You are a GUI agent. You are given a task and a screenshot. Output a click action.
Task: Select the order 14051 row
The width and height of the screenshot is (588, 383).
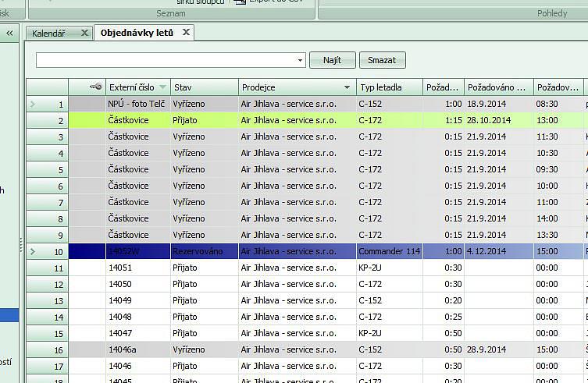[203, 268]
